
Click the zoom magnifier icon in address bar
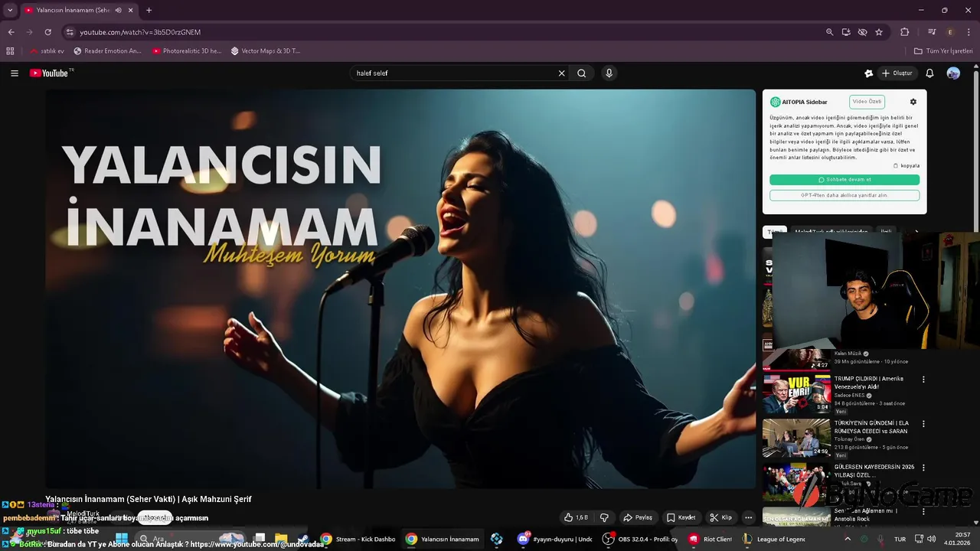[x=829, y=32]
